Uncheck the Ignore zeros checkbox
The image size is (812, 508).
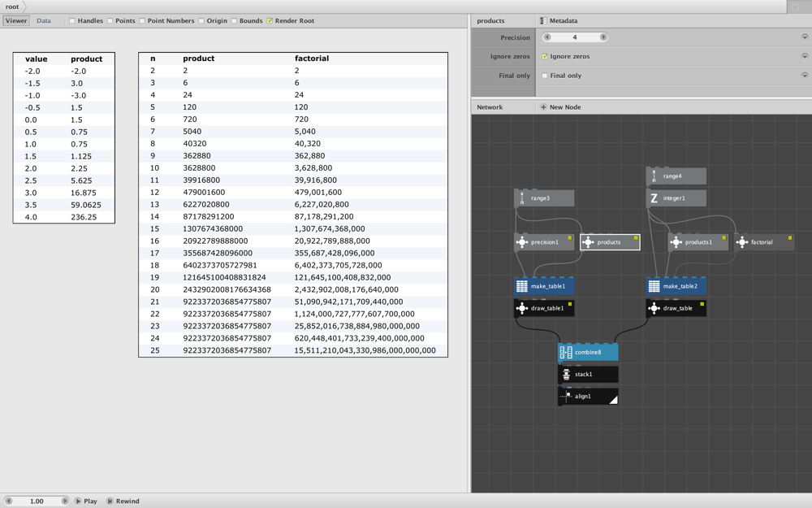[x=545, y=57]
